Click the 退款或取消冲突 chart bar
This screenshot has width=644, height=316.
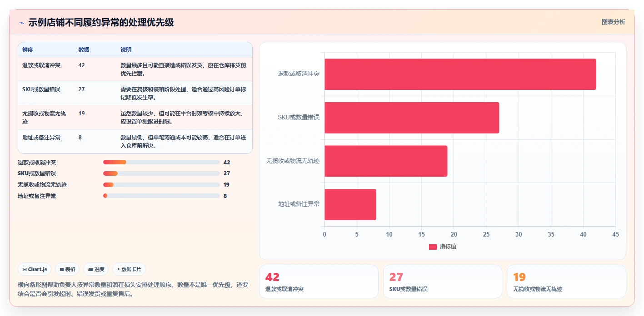(x=460, y=74)
